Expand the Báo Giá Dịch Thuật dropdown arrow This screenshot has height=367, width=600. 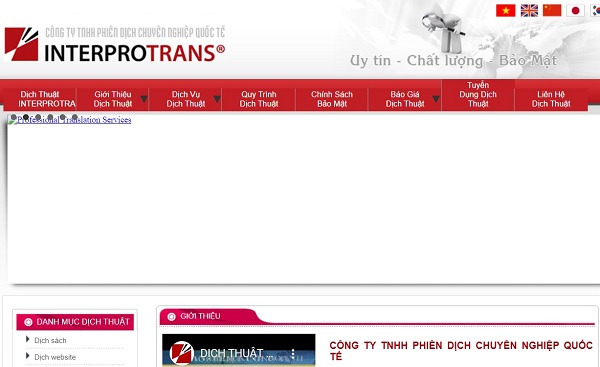pyautogui.click(x=436, y=99)
